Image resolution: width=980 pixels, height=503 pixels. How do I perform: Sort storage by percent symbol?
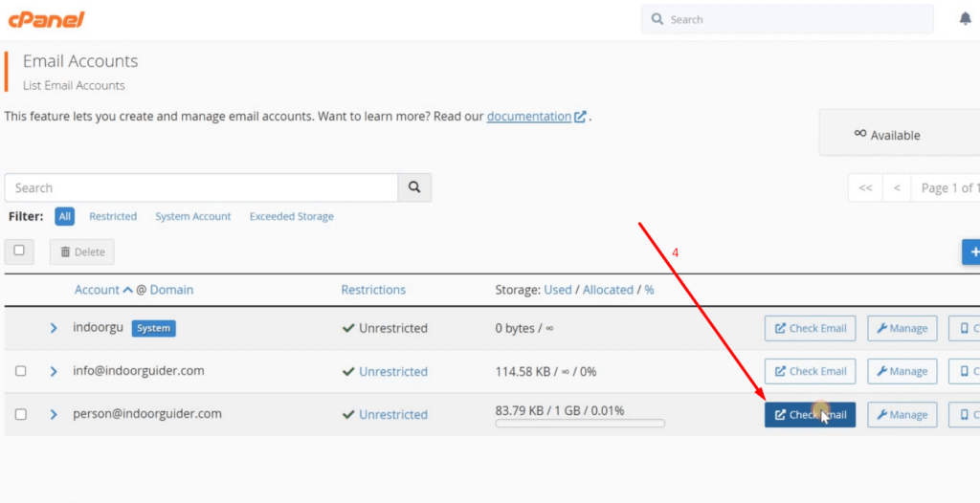click(x=650, y=290)
